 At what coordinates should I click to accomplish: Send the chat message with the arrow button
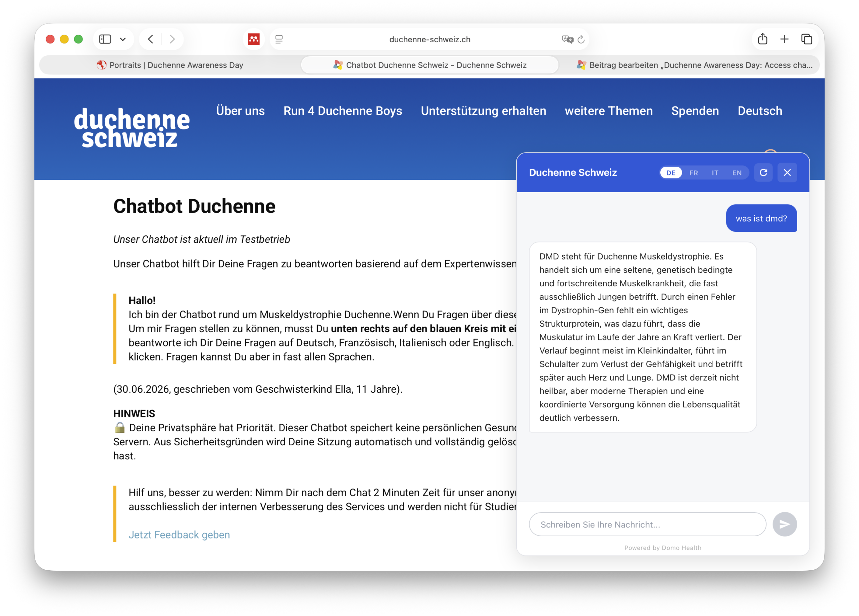(x=785, y=524)
